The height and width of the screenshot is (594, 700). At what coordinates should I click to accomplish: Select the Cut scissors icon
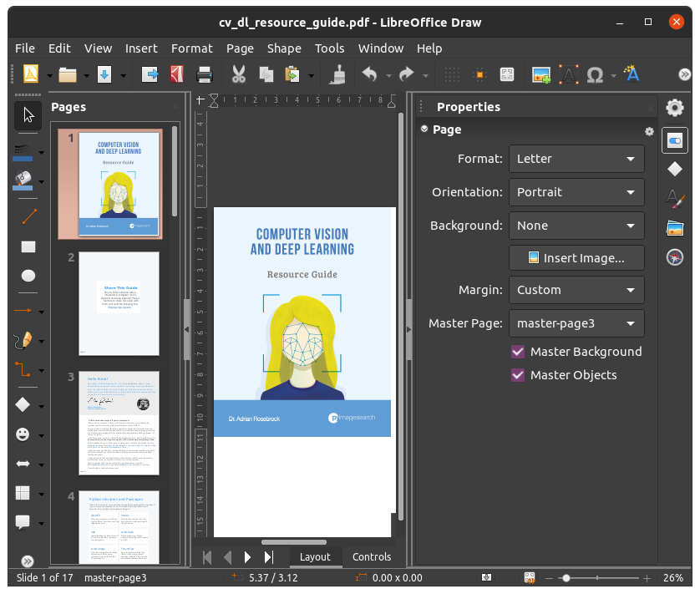click(238, 74)
